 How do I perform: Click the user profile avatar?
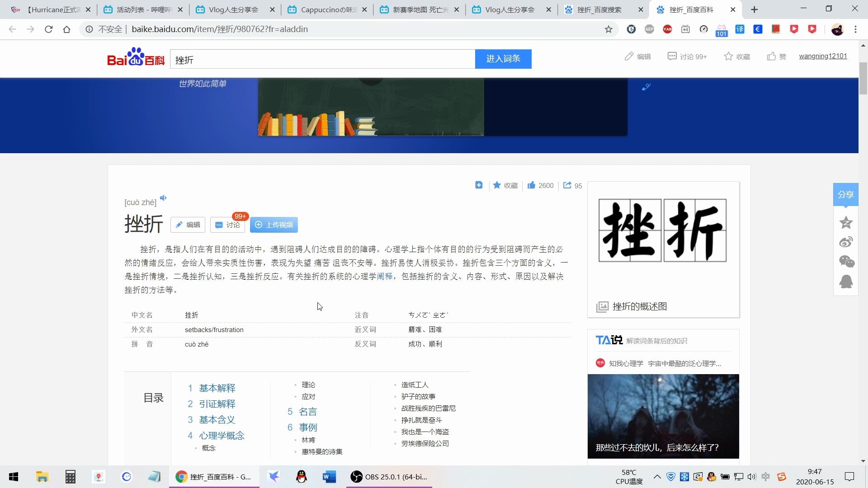tap(837, 29)
